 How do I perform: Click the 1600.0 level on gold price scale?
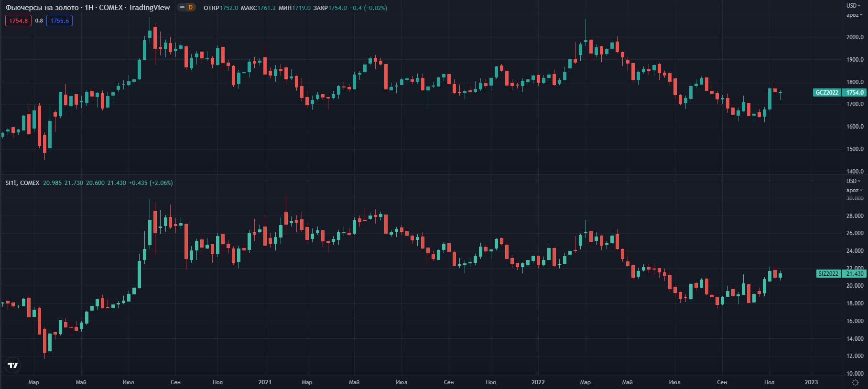pyautogui.click(x=855, y=127)
